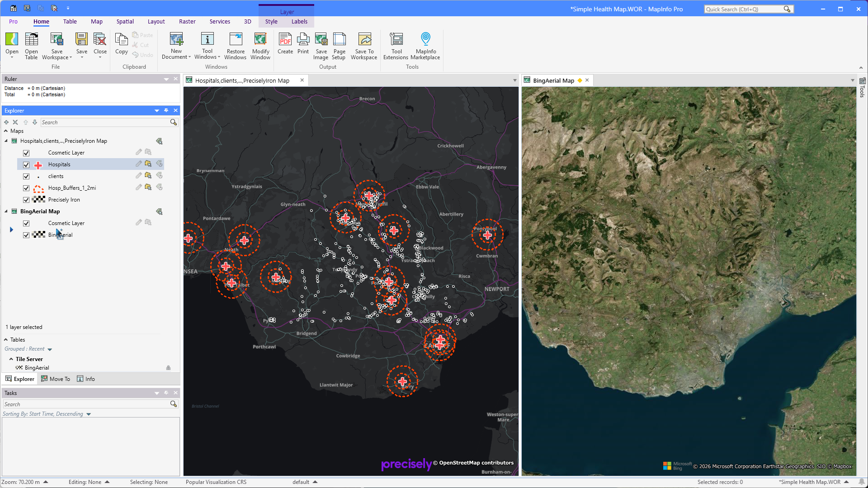
Task: Click the Info panel button
Action: pyautogui.click(x=86, y=379)
